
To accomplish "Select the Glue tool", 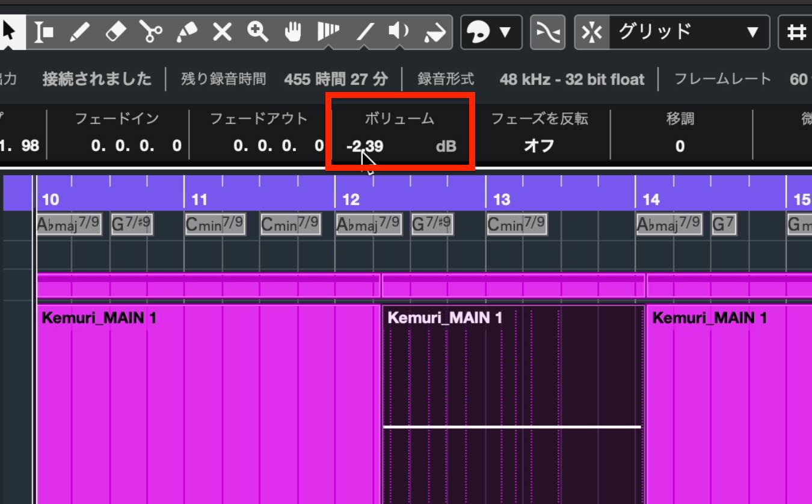I will (186, 32).
